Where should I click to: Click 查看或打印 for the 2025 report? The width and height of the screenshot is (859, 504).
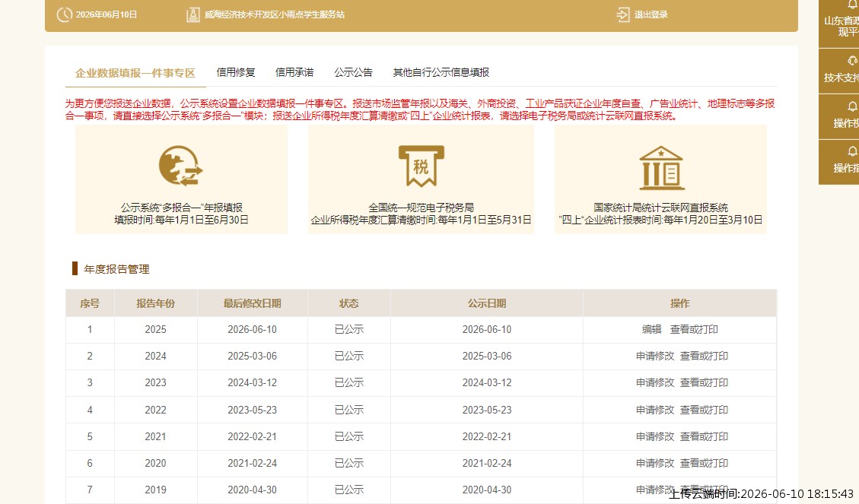coord(694,329)
